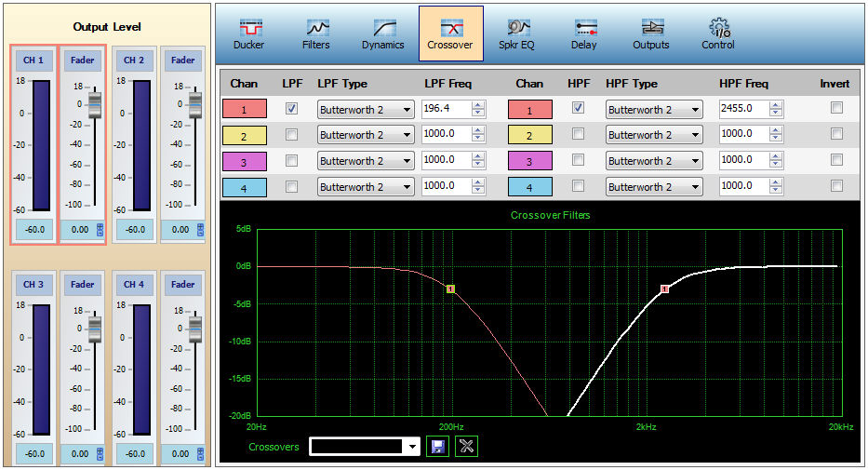868x470 pixels.
Task: Click the CH 3 fader value lock icon
Action: [x=100, y=453]
